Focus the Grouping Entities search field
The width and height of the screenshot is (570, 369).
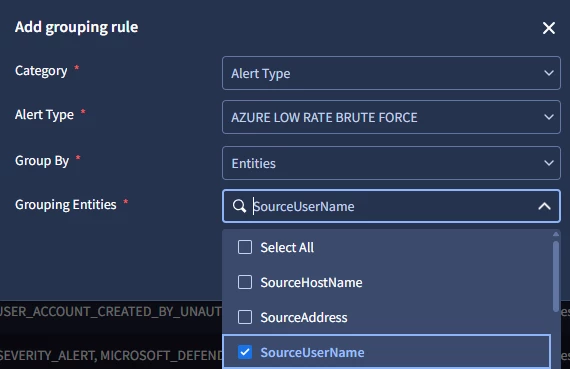point(391,206)
